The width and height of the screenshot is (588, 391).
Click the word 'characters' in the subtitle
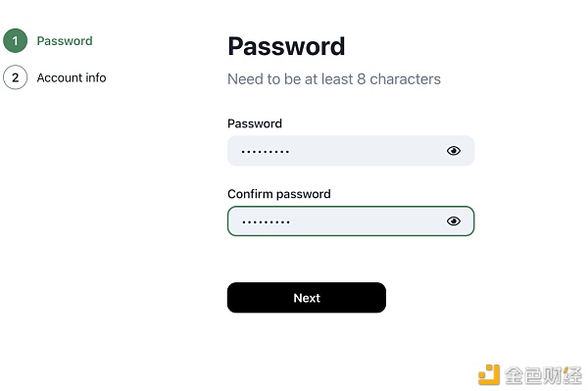coord(405,79)
